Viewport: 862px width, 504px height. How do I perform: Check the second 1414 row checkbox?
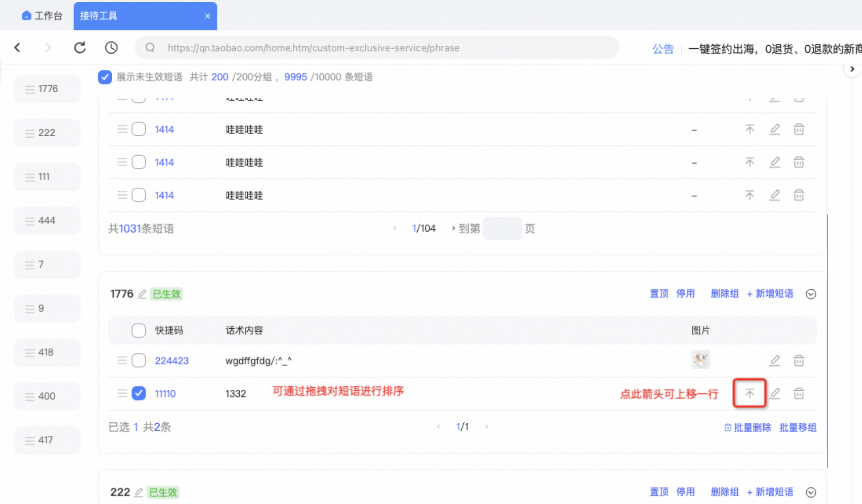click(x=138, y=162)
